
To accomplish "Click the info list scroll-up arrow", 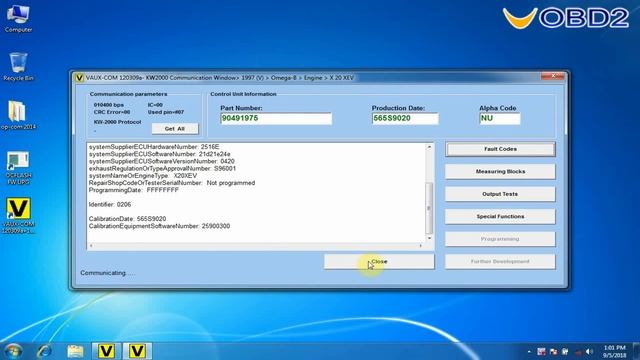I will point(429,147).
